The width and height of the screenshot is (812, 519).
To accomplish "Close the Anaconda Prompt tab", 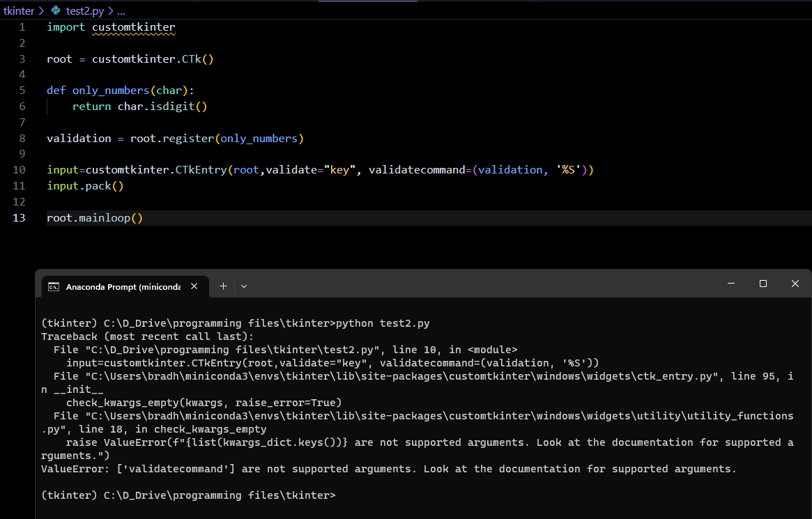I will coord(194,286).
